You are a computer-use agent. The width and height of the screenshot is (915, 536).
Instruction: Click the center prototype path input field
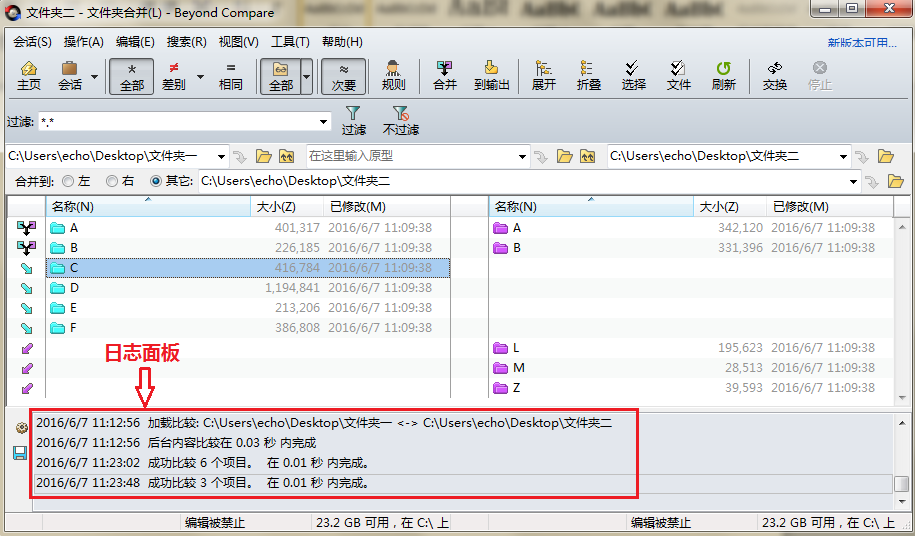[x=411, y=156]
